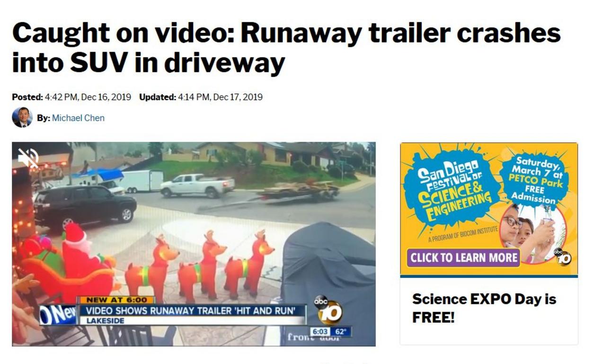Click Michael Chen's author avatar photo

pos(22,117)
